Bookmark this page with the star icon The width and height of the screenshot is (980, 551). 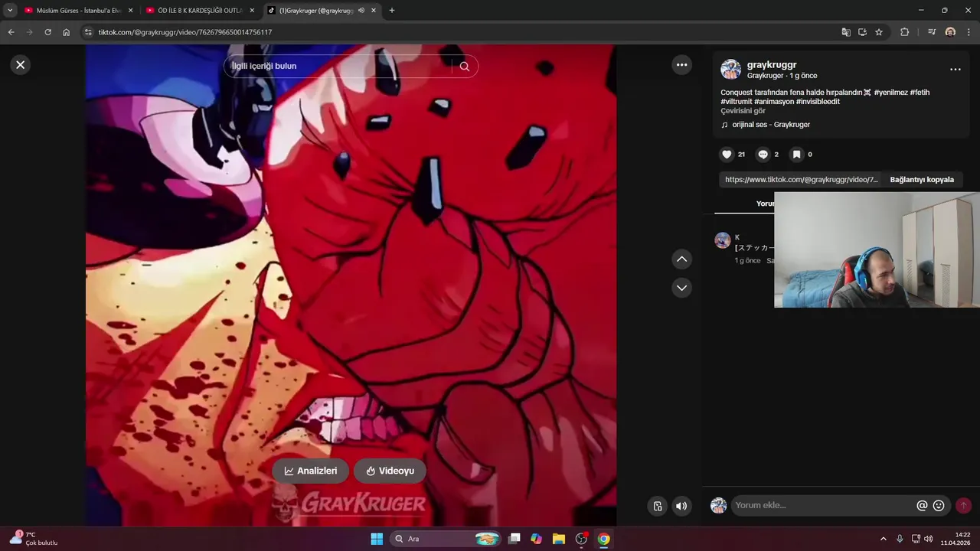879,32
